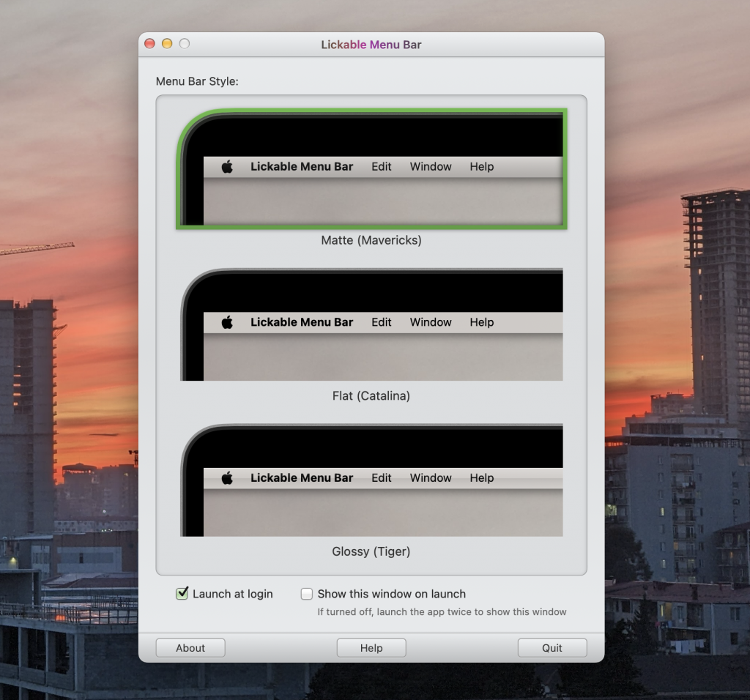Click Window in the Flat preview menu bar
750x700 pixels.
pos(431,322)
